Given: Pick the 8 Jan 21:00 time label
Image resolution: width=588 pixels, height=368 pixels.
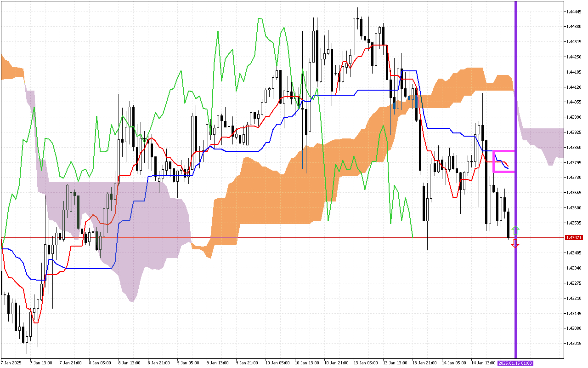Looking at the screenshot, I should point(159,363).
